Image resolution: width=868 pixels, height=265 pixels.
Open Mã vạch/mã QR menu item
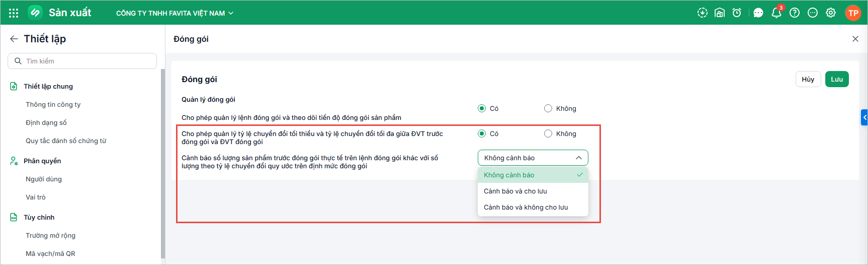point(50,253)
